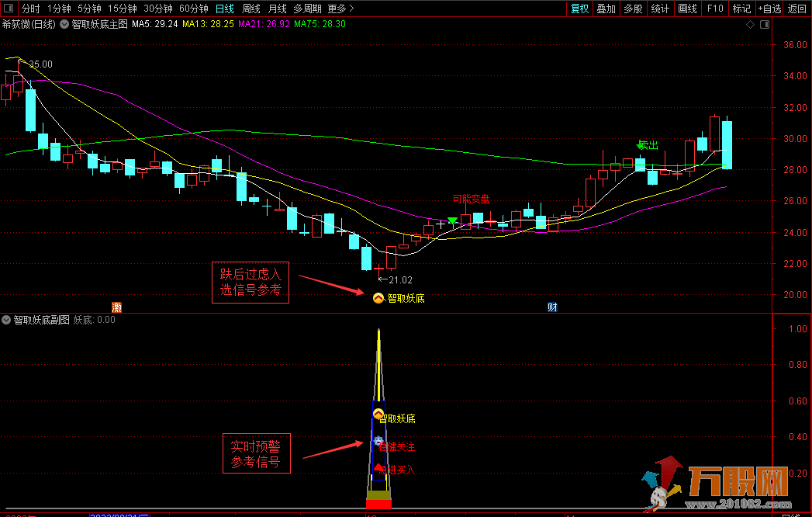Expand the 更多 periods menu
Viewport: 812px width, 517px height.
click(x=341, y=9)
